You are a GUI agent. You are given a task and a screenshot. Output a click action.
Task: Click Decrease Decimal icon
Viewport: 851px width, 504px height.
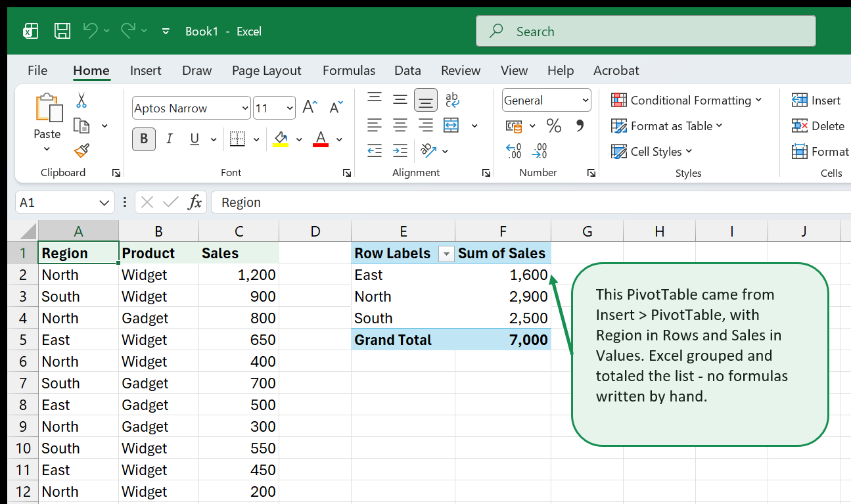point(540,151)
